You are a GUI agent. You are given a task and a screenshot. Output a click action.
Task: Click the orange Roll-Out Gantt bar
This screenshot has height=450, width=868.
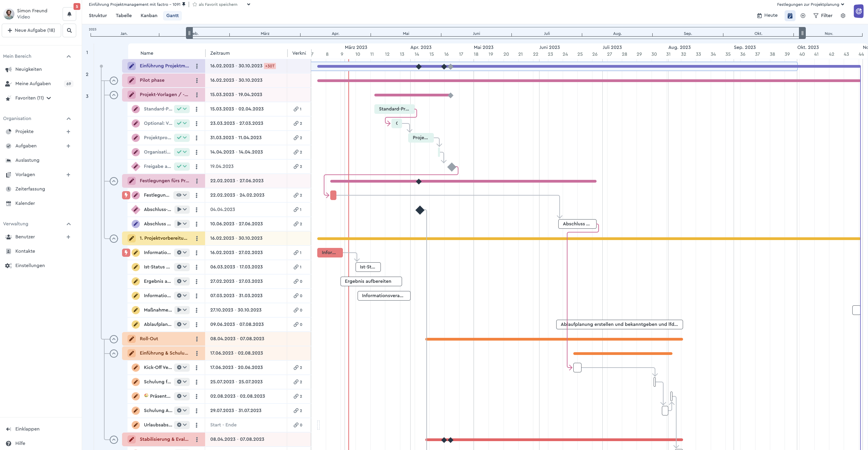point(554,339)
